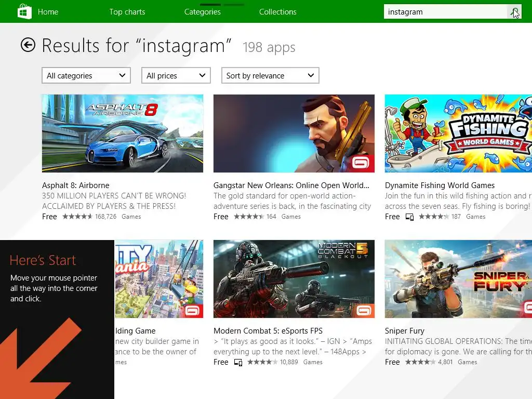Screen dimensions: 532x399
Task: Click Dynamite Fishing World Games title
Action: [x=440, y=185]
